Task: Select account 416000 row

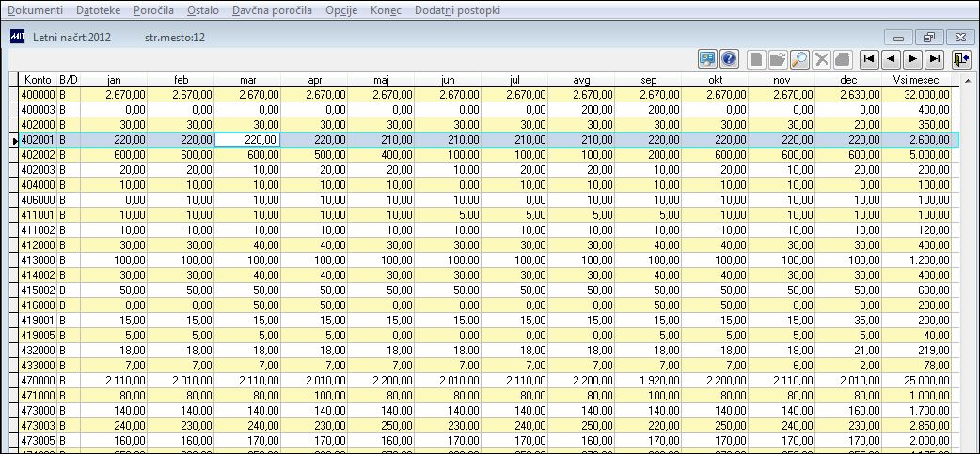Action: point(485,305)
